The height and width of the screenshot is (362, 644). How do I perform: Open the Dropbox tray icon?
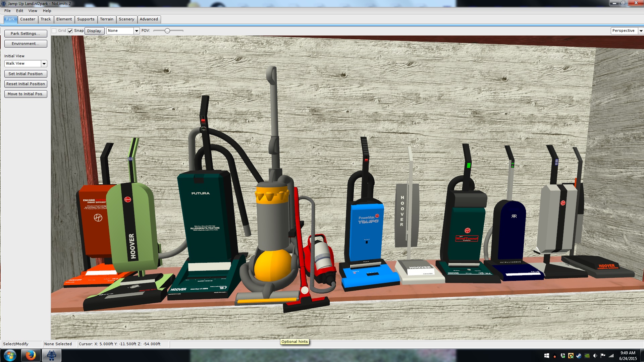(x=563, y=356)
